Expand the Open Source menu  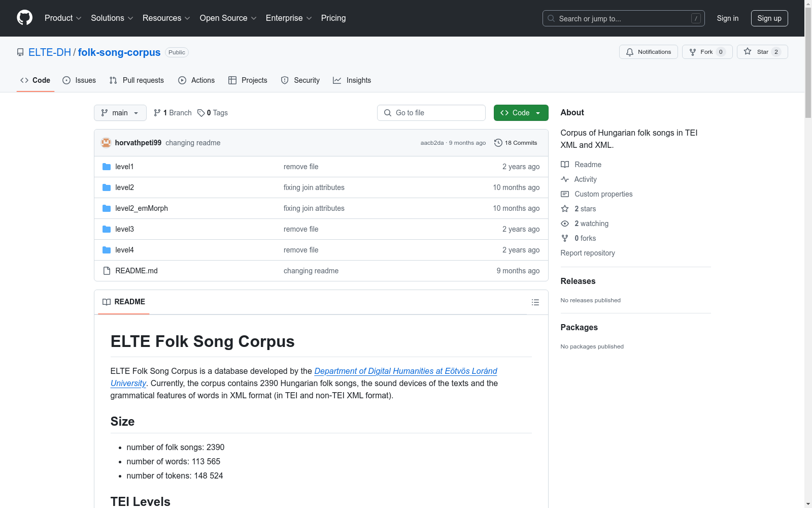[228, 18]
